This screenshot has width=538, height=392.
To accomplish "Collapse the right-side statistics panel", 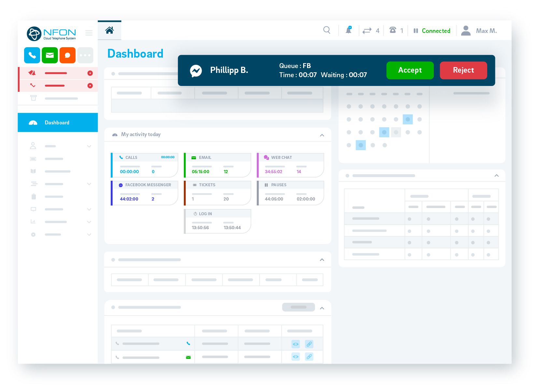I will click(496, 175).
